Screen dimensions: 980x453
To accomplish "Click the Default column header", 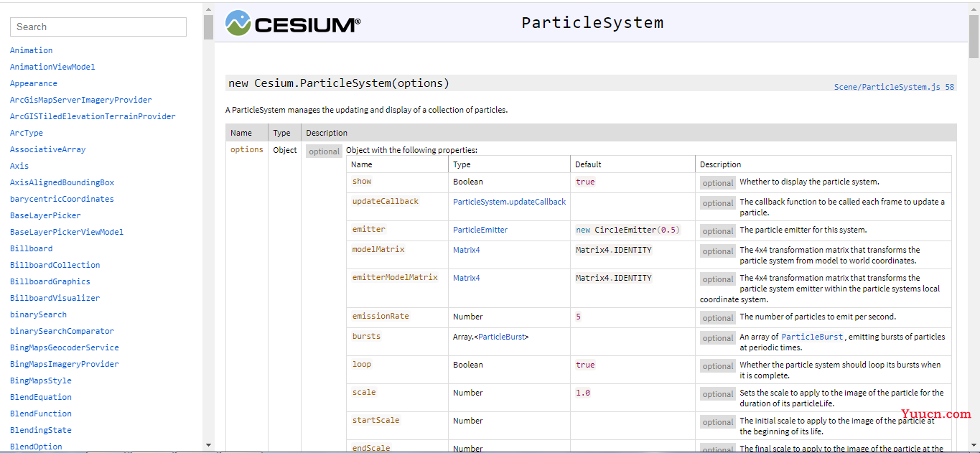I will (x=588, y=164).
